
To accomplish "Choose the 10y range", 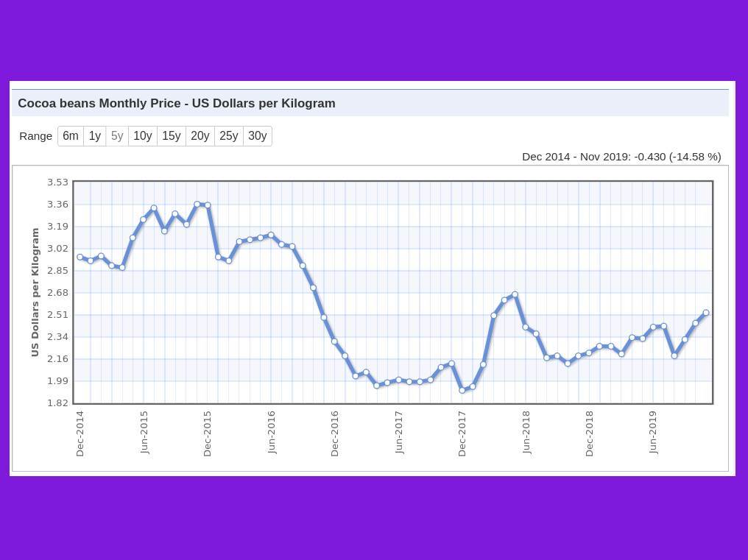I will tap(143, 136).
